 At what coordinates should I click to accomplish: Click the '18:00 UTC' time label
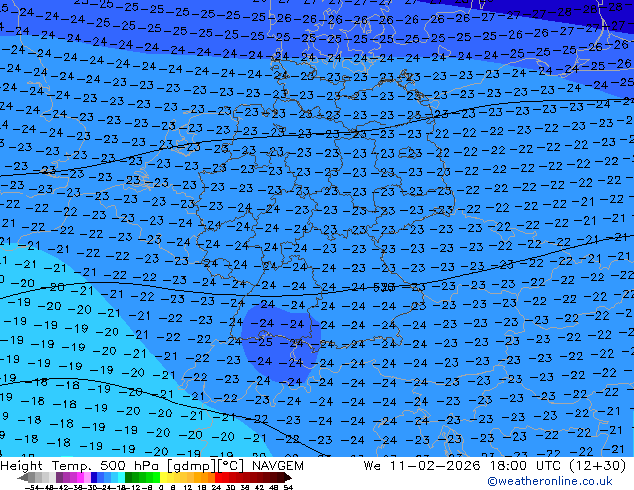click(x=525, y=466)
